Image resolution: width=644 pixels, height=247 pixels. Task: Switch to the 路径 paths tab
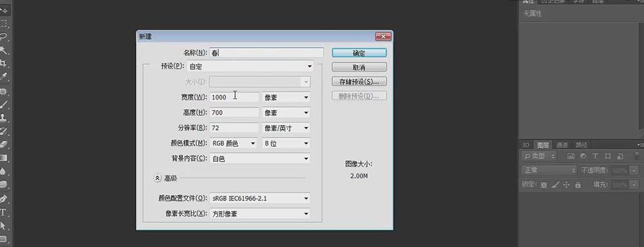click(581, 145)
